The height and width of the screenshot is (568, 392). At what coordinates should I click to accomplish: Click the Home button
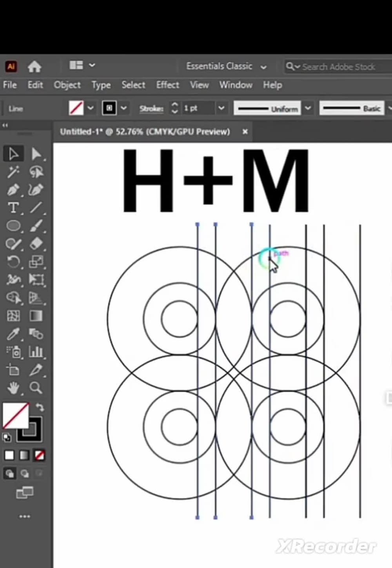35,66
